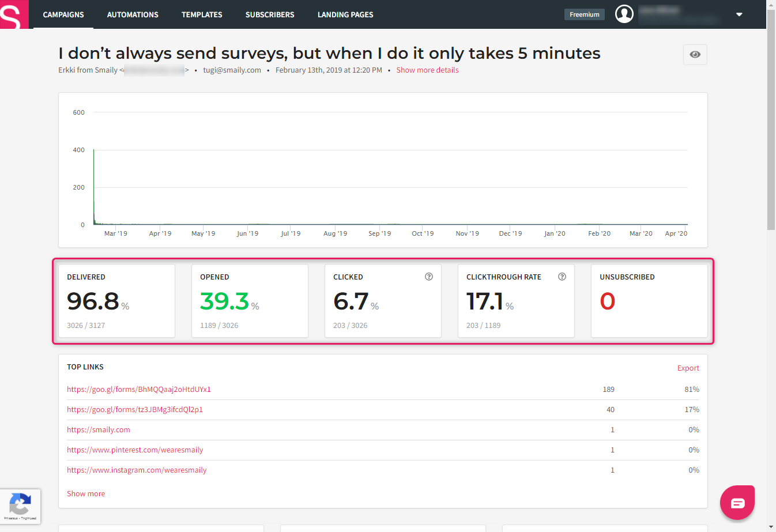This screenshot has height=532, width=776.
Task: Open the Landing Pages menu
Action: pos(345,14)
